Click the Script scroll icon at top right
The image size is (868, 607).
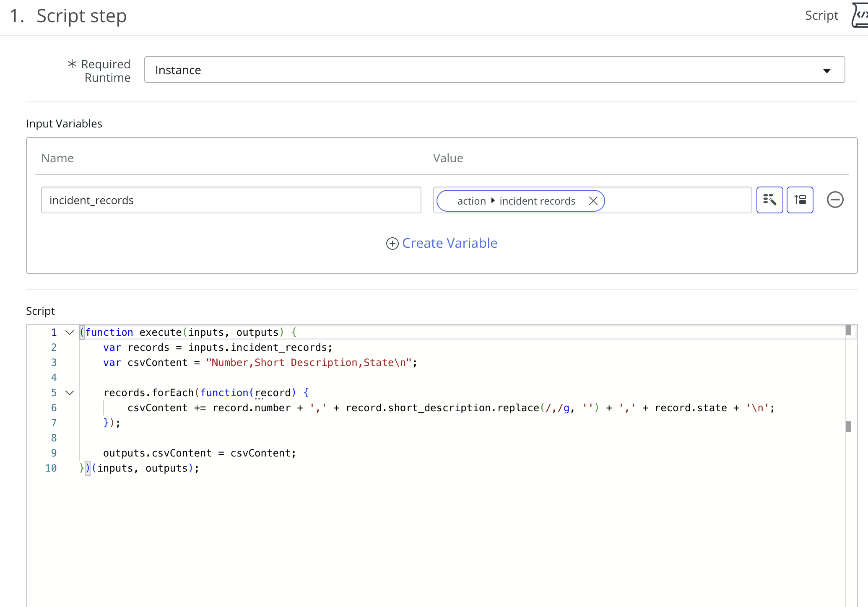tap(860, 15)
